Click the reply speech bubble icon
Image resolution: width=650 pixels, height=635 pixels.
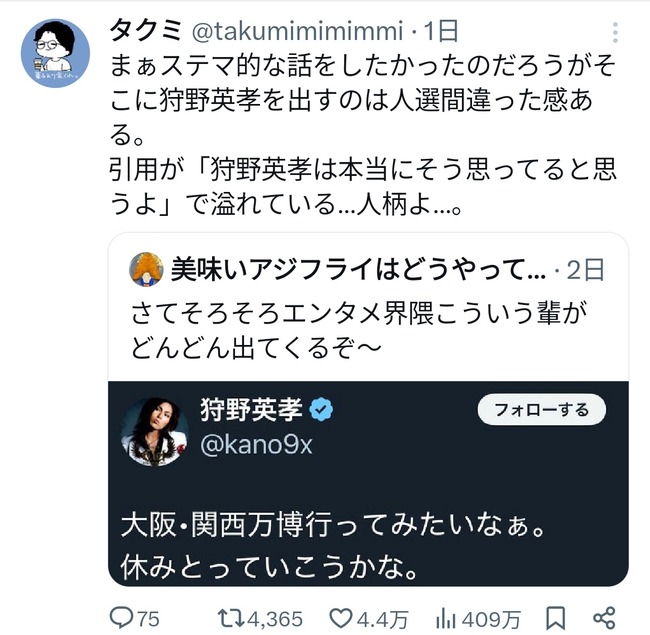(121, 619)
